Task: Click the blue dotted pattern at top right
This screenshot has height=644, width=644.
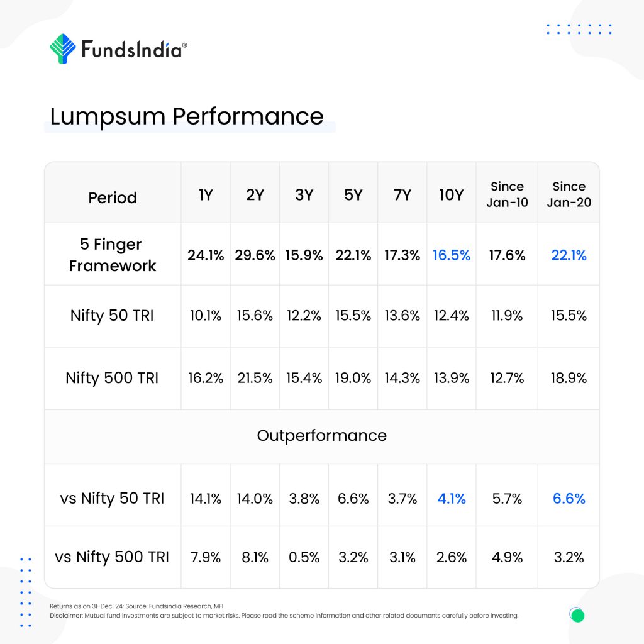Action: click(x=579, y=30)
